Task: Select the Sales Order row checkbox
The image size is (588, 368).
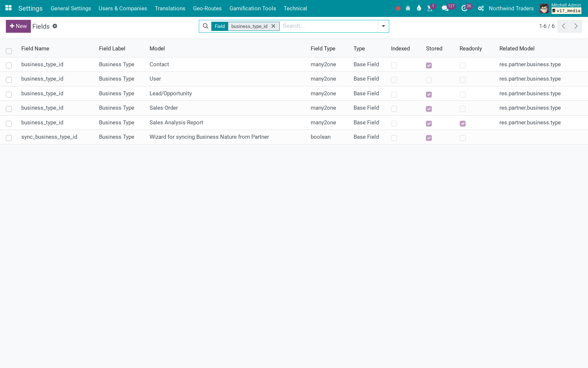Action: [9, 109]
